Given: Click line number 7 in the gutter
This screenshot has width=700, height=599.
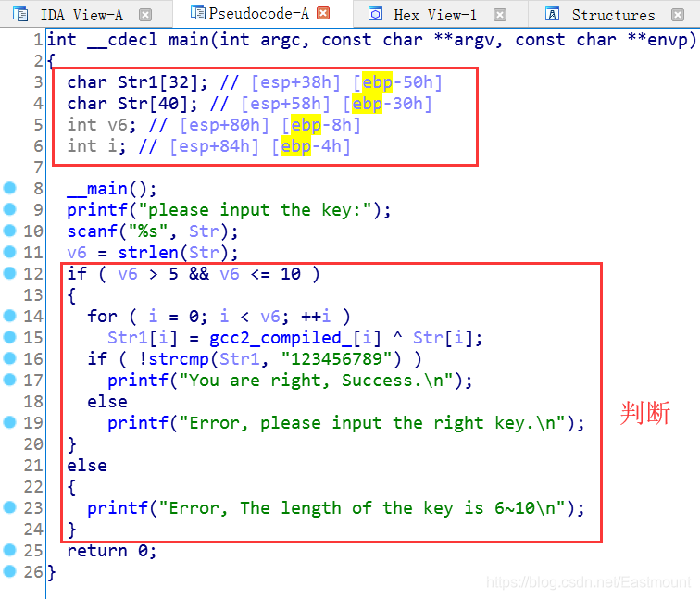Looking at the screenshot, I should coord(38,168).
